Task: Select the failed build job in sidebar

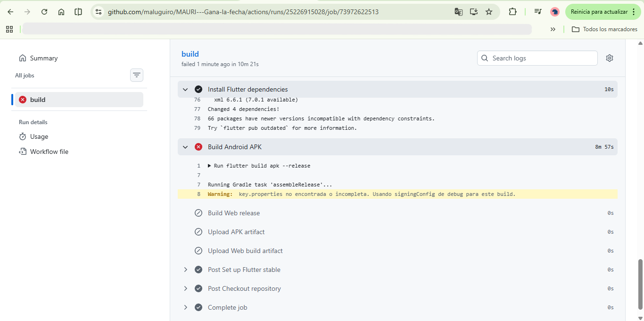Action: pos(79,100)
